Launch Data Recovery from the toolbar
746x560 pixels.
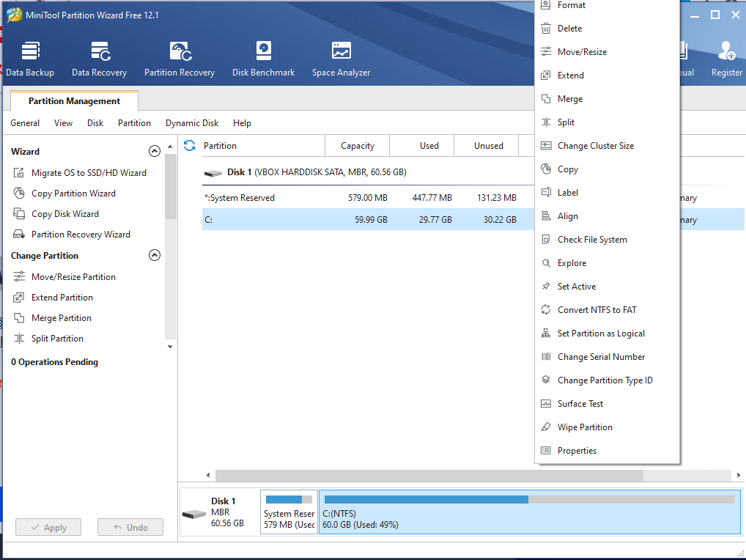pyautogui.click(x=99, y=59)
